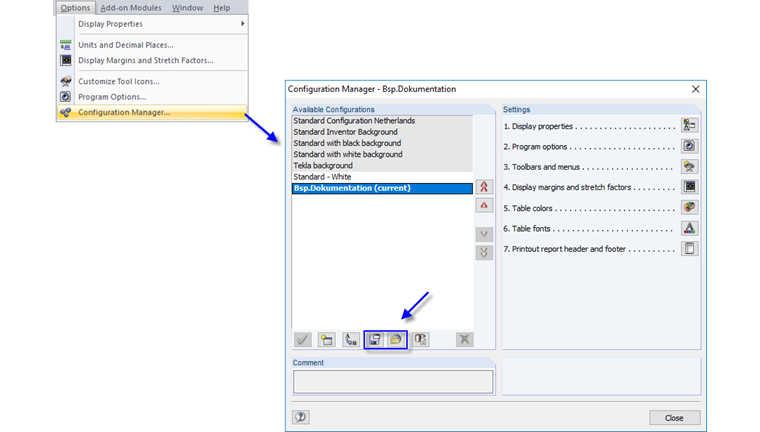The height and width of the screenshot is (432, 760).
Task: Rename configuration with the A-to-B icon
Action: point(350,339)
